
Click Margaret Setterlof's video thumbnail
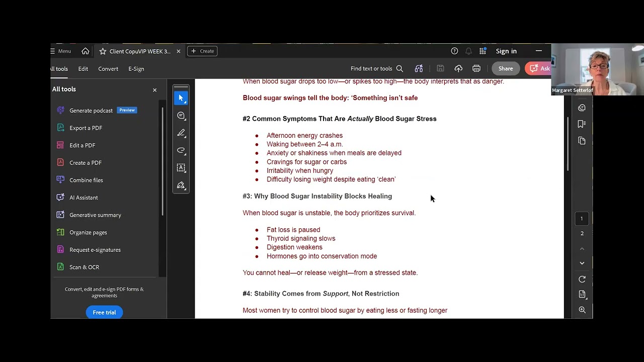coord(597,69)
